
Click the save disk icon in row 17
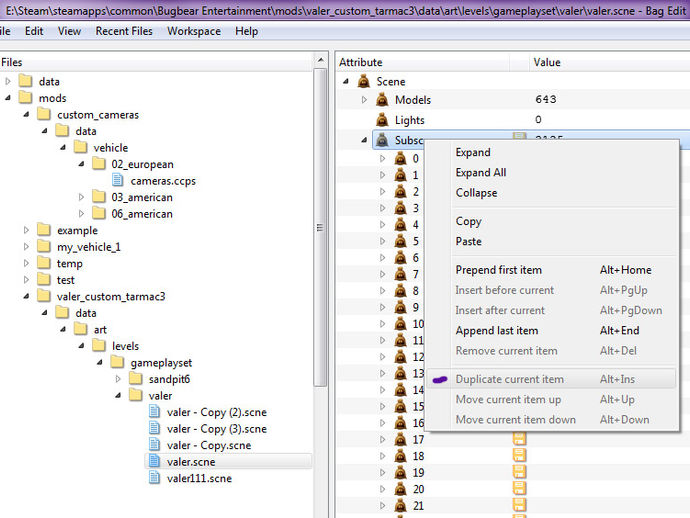(x=519, y=439)
